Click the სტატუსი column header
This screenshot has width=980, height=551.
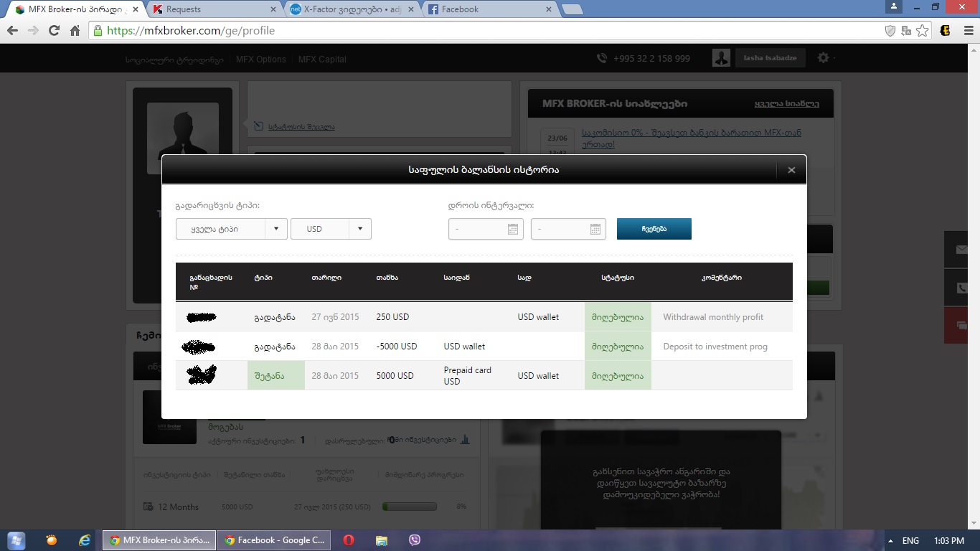coord(618,278)
